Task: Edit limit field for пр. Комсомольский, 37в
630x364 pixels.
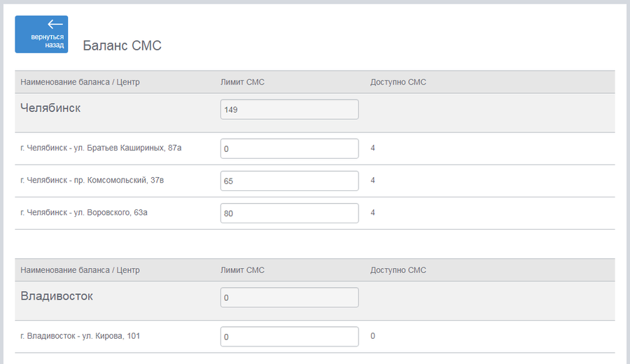Action: (289, 181)
